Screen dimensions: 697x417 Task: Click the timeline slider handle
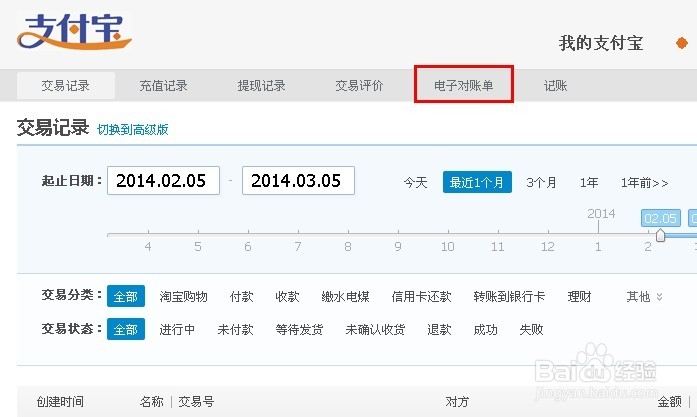(x=660, y=235)
